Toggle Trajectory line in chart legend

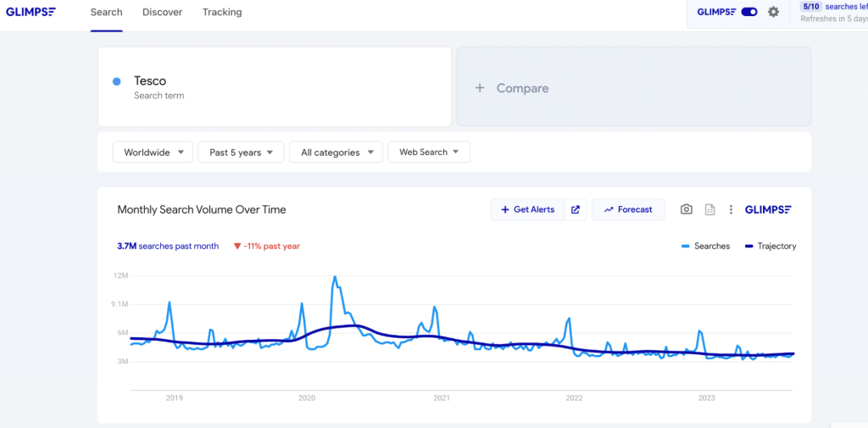point(771,247)
